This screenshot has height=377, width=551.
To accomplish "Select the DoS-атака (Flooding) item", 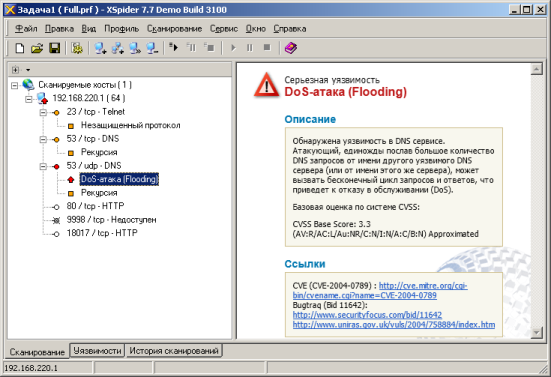I will [x=119, y=179].
